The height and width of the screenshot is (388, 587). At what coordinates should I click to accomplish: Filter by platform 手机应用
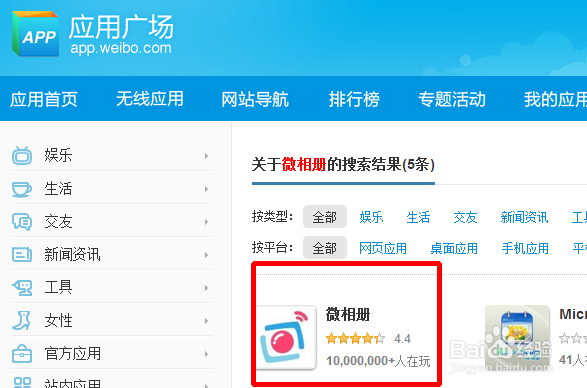tap(525, 248)
